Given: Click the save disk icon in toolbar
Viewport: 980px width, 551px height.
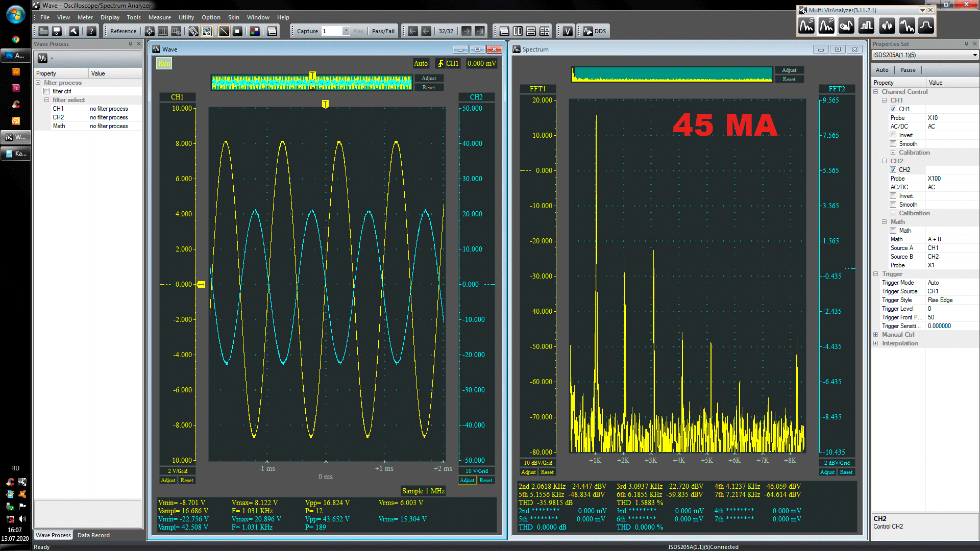Looking at the screenshot, I should coord(57,31).
